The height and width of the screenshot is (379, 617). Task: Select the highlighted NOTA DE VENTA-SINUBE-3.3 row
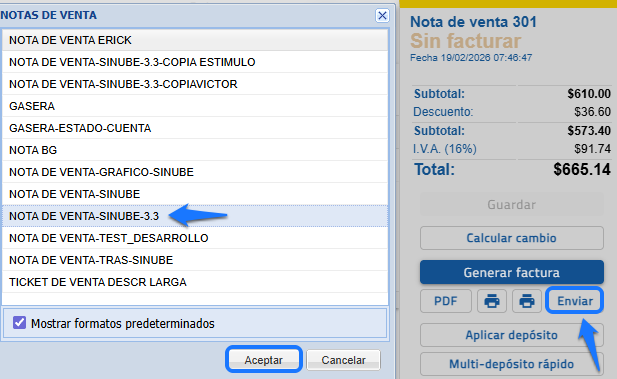point(195,216)
